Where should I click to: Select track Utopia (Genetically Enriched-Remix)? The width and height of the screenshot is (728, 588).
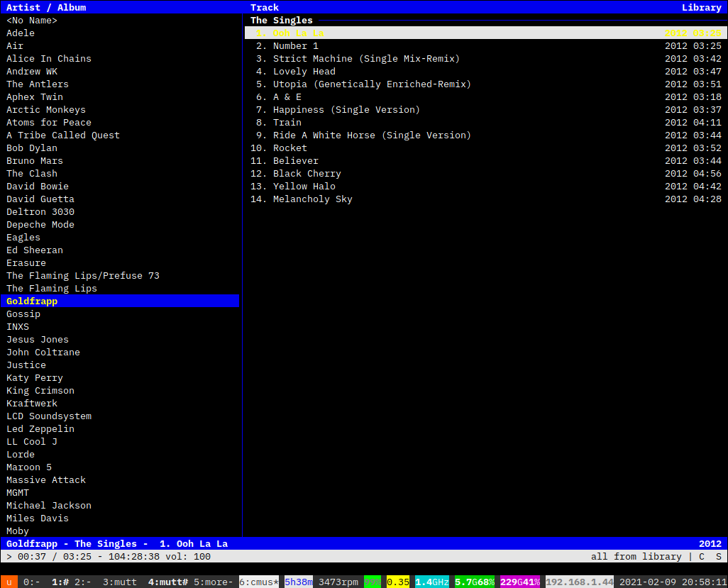(486, 84)
